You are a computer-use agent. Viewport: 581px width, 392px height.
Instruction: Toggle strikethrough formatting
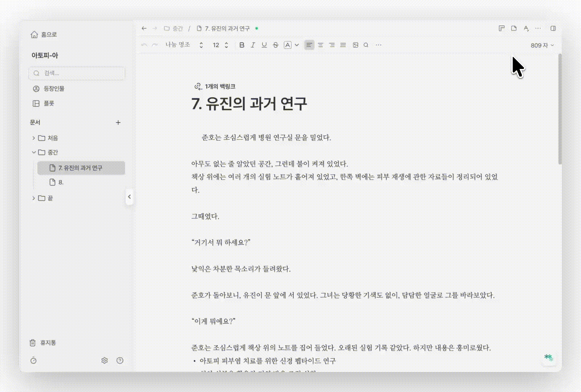click(x=276, y=45)
